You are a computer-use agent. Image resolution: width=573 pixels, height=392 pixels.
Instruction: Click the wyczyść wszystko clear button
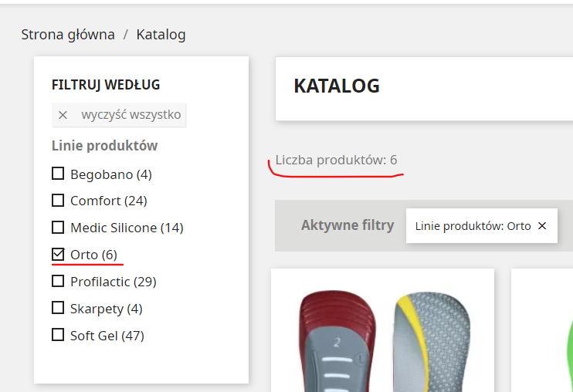click(x=119, y=115)
